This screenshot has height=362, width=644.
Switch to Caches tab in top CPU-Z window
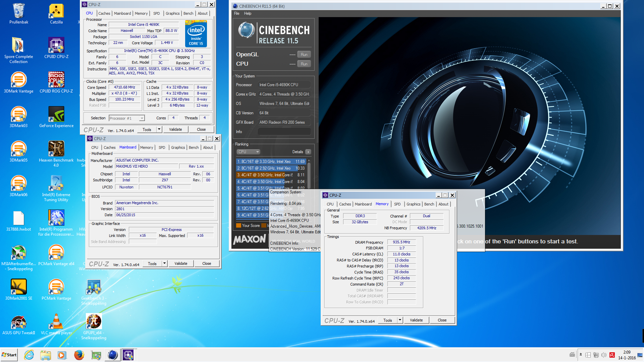(104, 13)
